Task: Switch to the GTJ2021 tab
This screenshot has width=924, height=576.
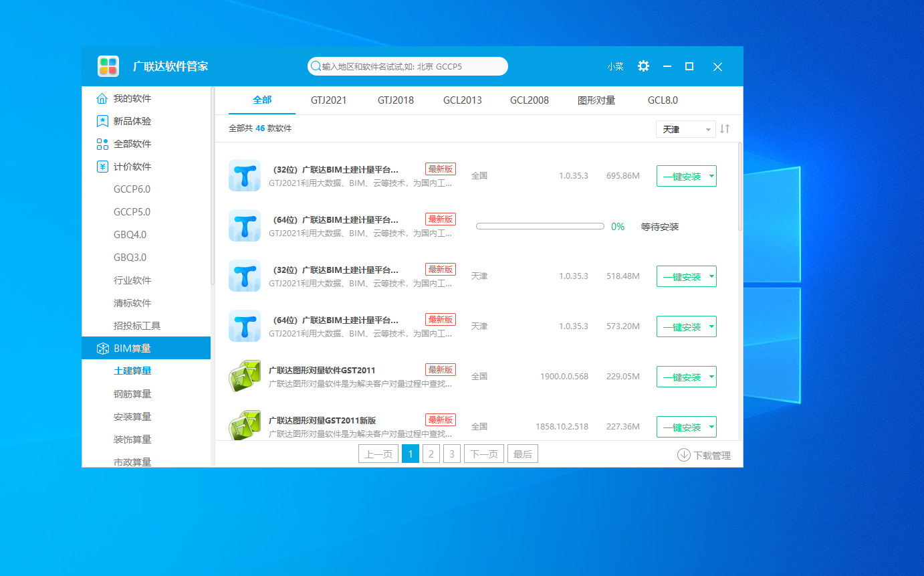Action: pyautogui.click(x=329, y=100)
